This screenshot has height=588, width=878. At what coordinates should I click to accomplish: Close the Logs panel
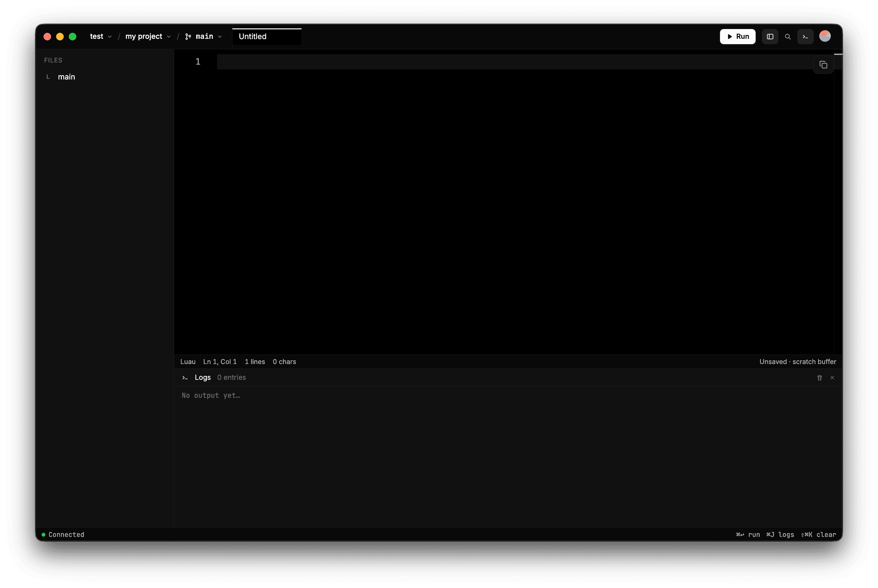pyautogui.click(x=832, y=378)
